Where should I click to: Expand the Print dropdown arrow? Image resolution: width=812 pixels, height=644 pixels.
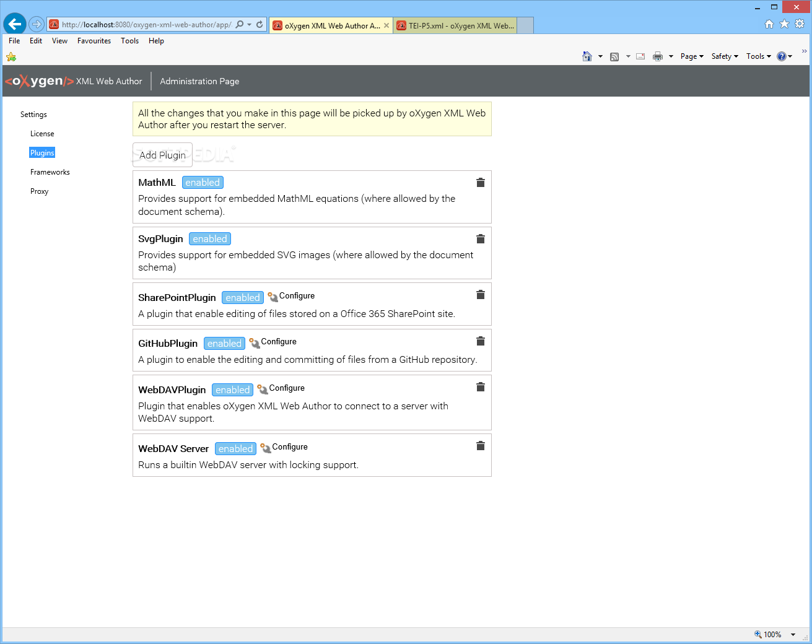click(x=671, y=56)
